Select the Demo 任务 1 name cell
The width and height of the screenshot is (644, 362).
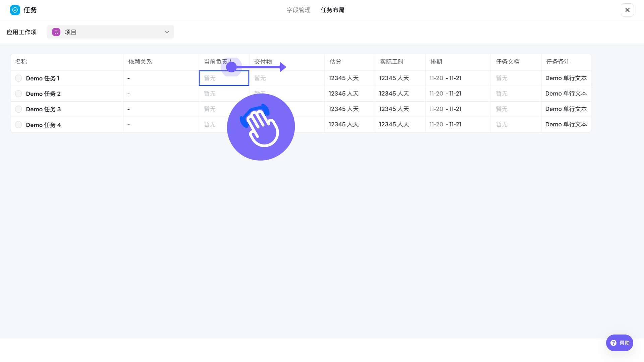(x=67, y=78)
